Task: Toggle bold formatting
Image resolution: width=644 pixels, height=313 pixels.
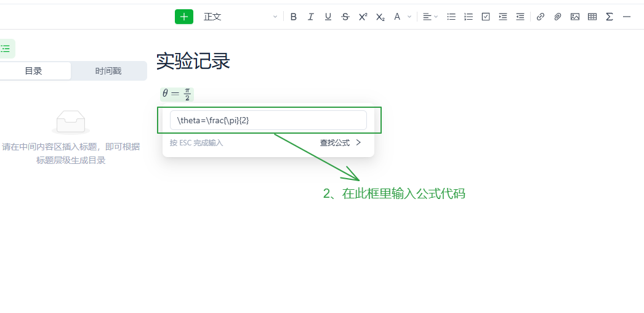Action: click(294, 17)
